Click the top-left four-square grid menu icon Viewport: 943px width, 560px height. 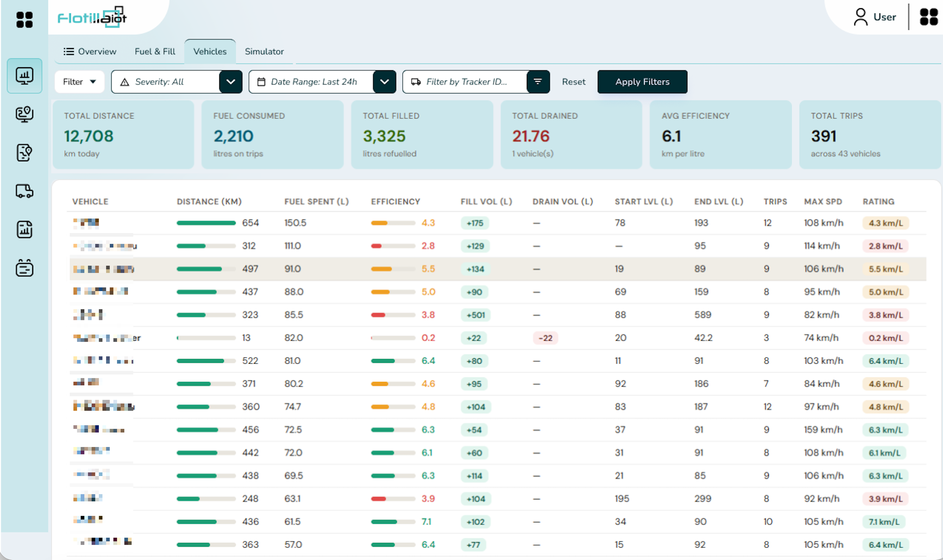[25, 19]
